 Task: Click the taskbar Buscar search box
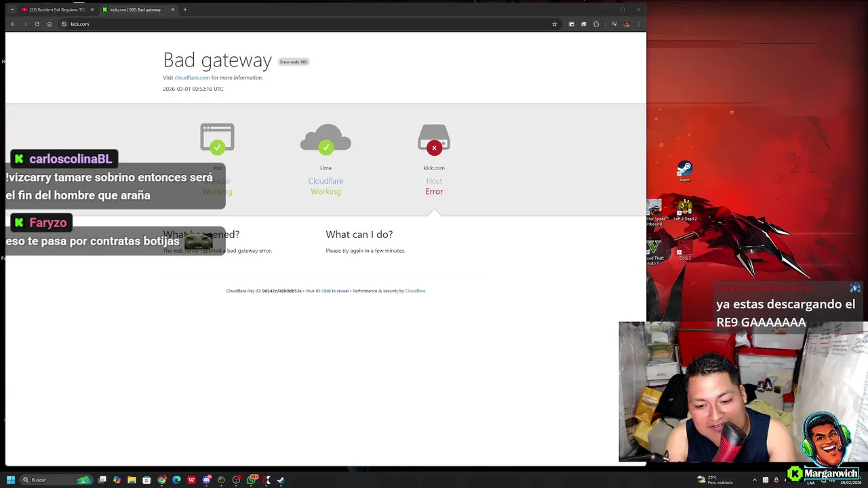56,480
